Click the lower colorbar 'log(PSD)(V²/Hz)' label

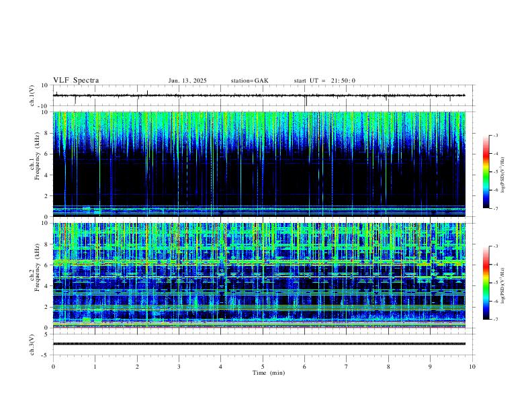(503, 285)
